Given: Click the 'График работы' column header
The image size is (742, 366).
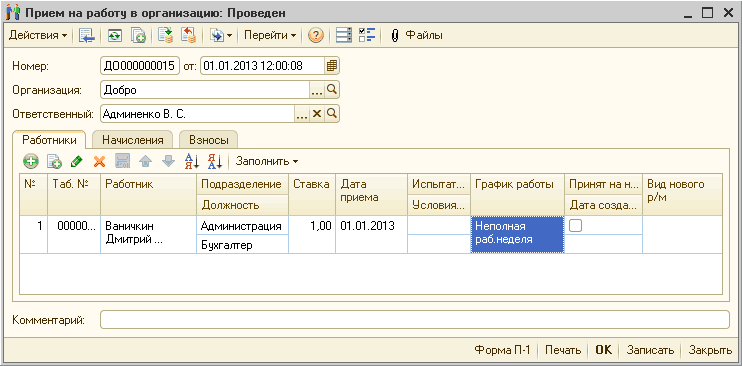Looking at the screenshot, I should point(517,194).
